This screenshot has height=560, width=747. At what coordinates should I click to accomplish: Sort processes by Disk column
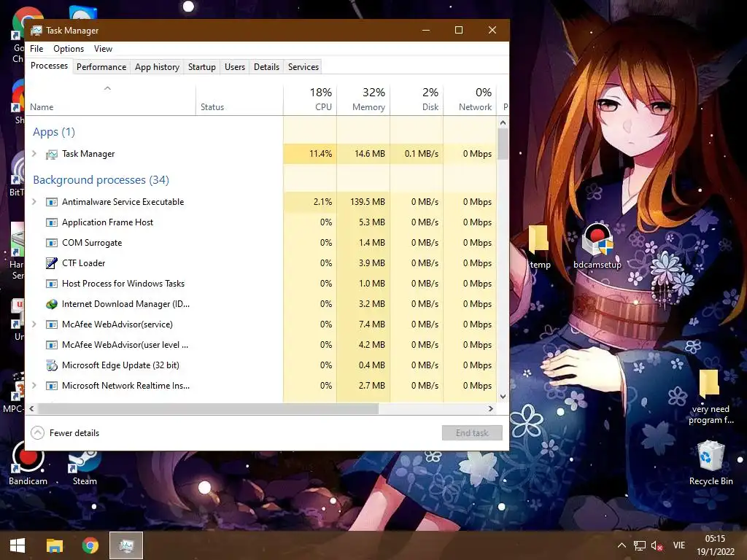pos(417,99)
